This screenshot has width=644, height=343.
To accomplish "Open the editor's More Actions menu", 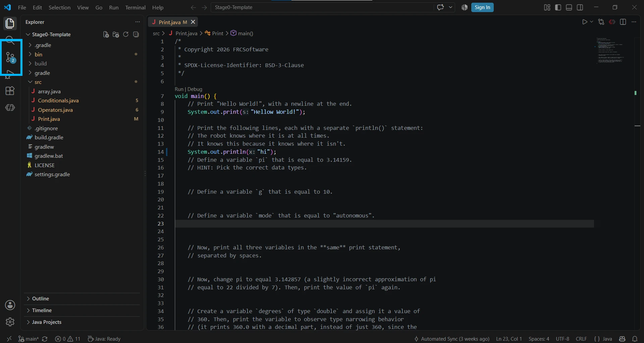I will 634,22.
